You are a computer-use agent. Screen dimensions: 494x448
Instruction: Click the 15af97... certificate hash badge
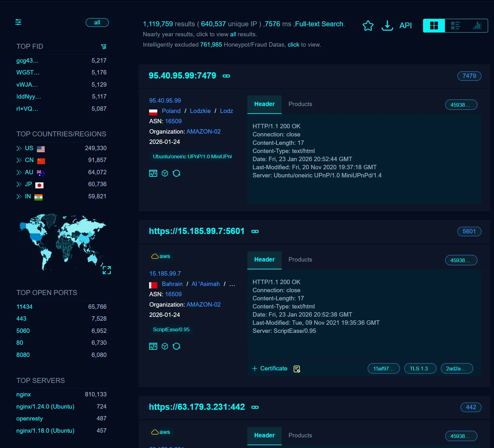(384, 369)
